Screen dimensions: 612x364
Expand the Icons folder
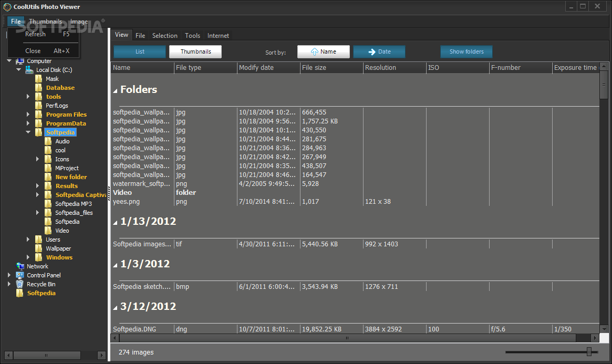(x=37, y=159)
